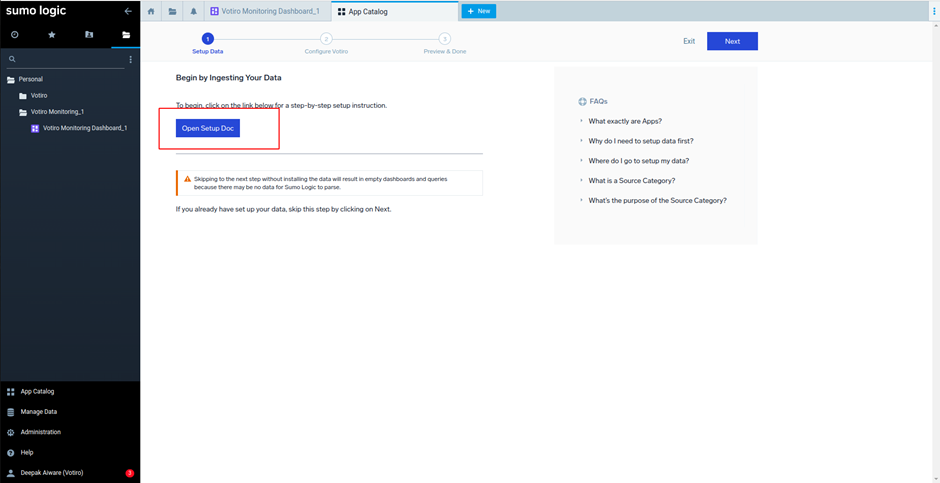Click the Home icon tab in top bar
Screen dimensions: 940x483
pyautogui.click(x=151, y=11)
